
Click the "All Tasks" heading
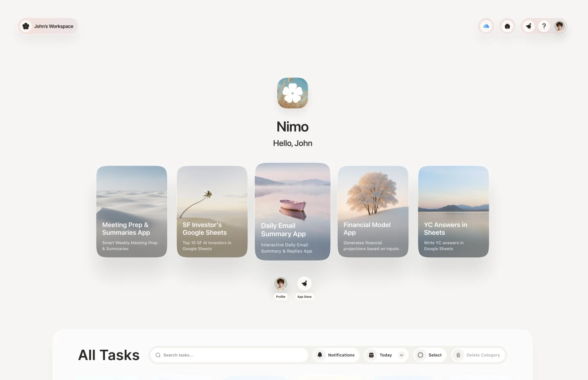[109, 355]
